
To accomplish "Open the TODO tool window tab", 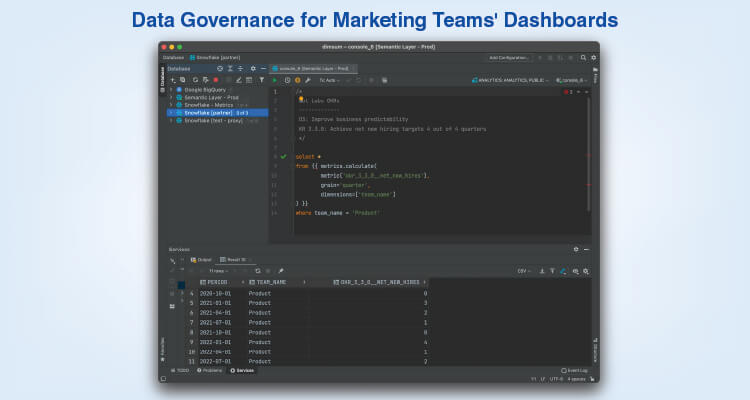I will click(180, 371).
